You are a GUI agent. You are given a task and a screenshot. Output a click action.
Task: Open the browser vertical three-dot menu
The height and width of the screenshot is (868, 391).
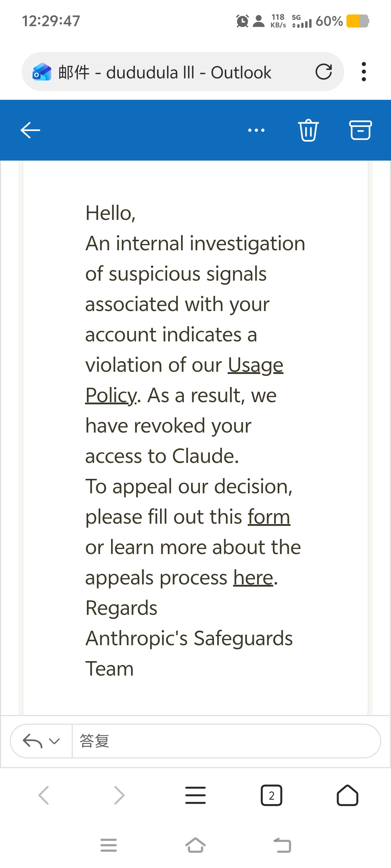click(x=364, y=72)
